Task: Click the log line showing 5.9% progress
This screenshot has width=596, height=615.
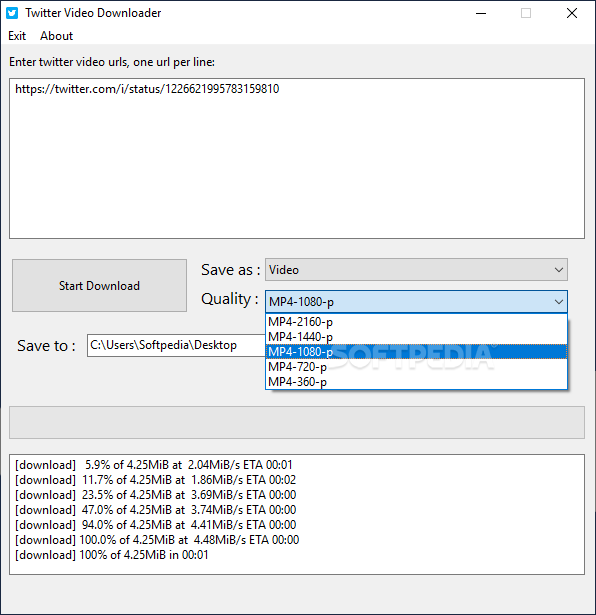Action: click(154, 465)
